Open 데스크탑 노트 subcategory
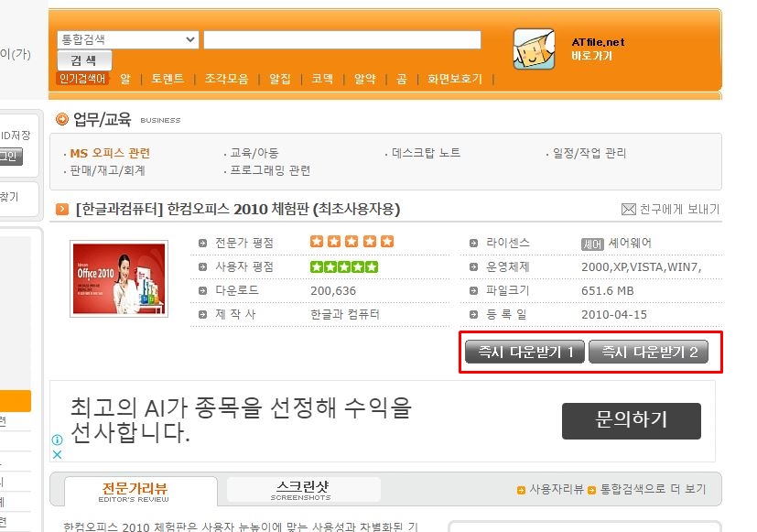757x532 pixels. click(x=426, y=153)
